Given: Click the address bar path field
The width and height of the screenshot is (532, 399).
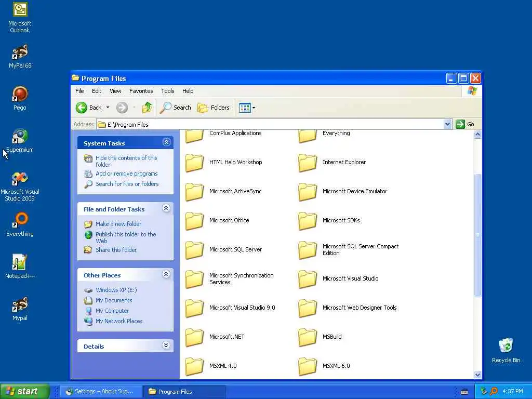Looking at the screenshot, I should coord(270,125).
